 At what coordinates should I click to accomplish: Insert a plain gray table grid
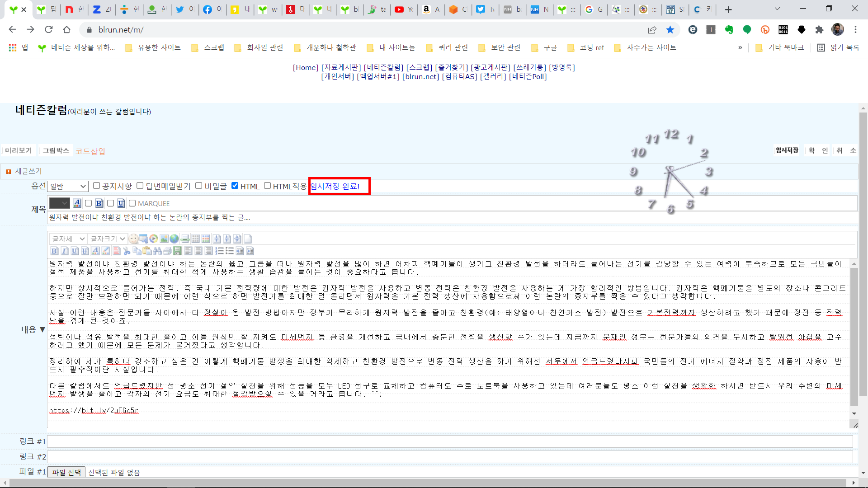[x=195, y=239]
